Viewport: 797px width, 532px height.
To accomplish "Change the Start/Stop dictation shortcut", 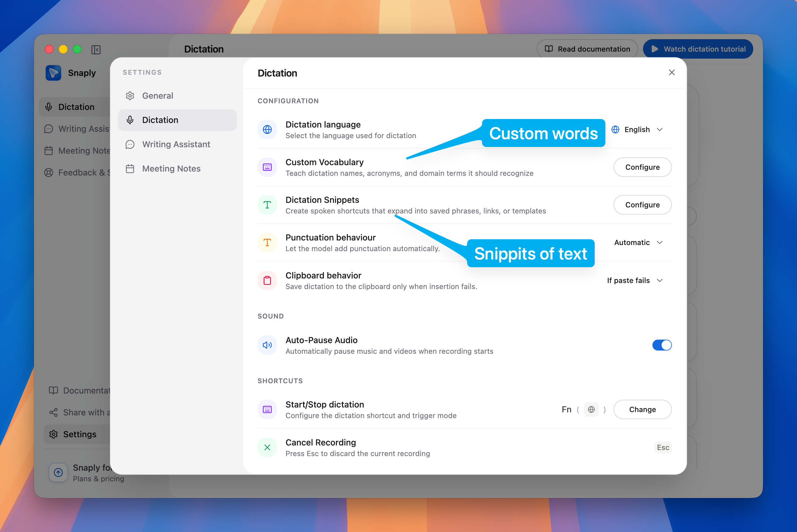I will (642, 410).
